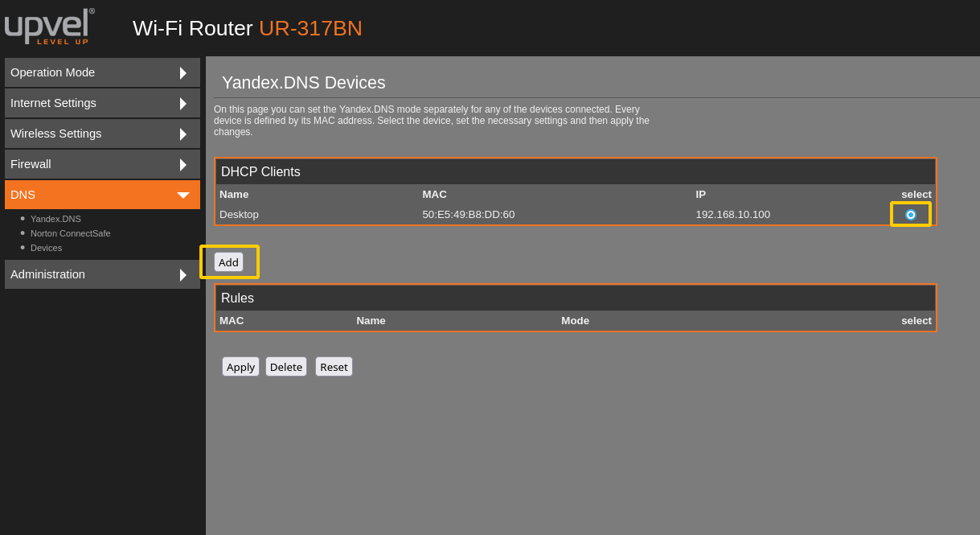This screenshot has width=980, height=535.
Task: Expand the Operation Mode arrow
Action: (x=183, y=73)
